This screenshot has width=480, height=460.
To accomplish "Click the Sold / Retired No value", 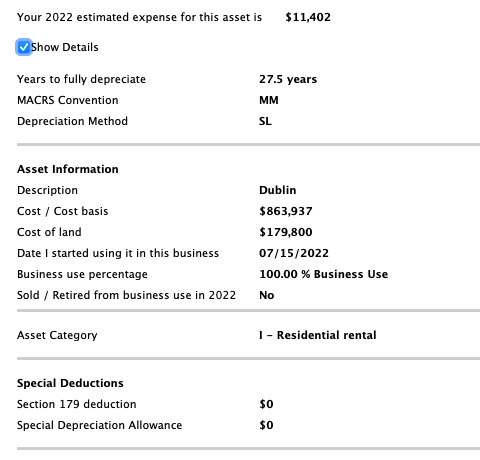I will pyautogui.click(x=267, y=295).
